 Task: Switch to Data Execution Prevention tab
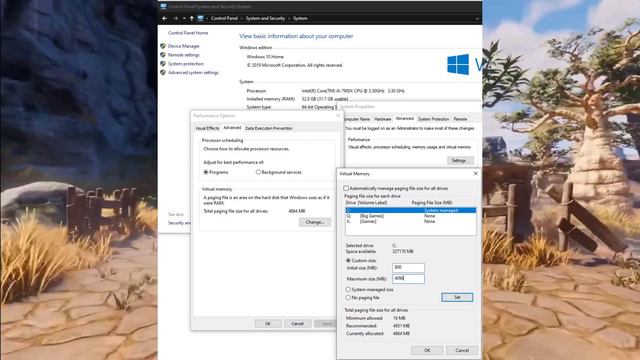point(269,128)
